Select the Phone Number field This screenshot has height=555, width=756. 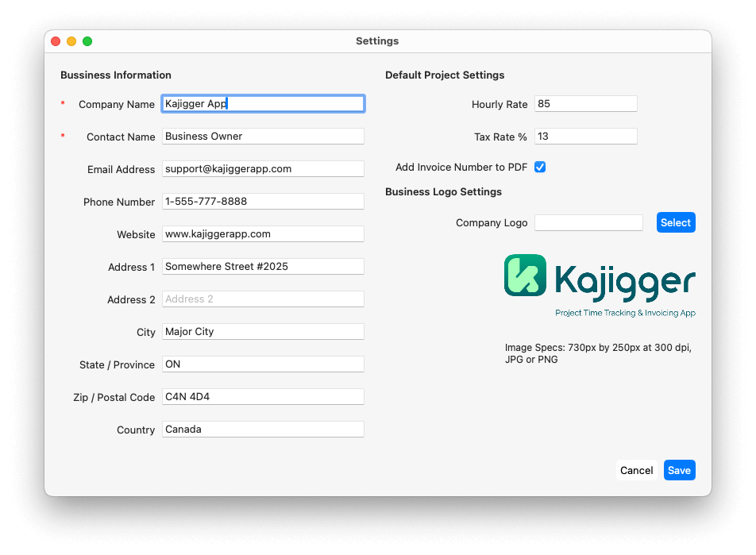[x=263, y=201]
